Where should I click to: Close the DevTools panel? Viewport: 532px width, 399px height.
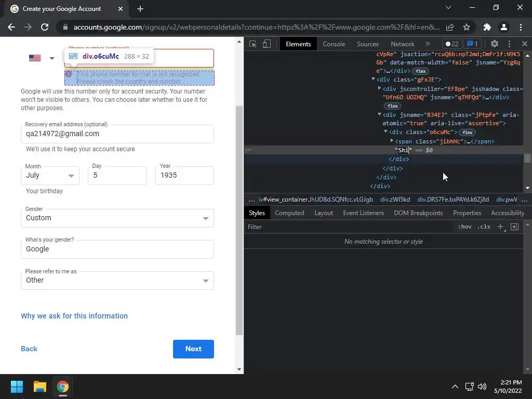(525, 44)
